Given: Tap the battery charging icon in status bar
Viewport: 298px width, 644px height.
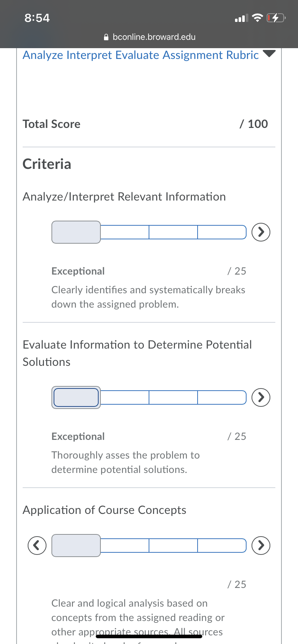Looking at the screenshot, I should 276,18.
